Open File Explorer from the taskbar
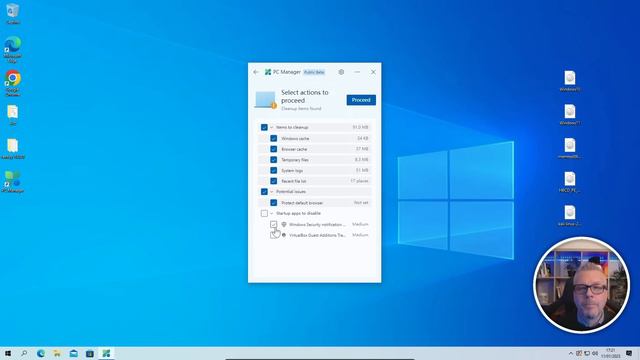The image size is (640, 360). click(x=57, y=353)
